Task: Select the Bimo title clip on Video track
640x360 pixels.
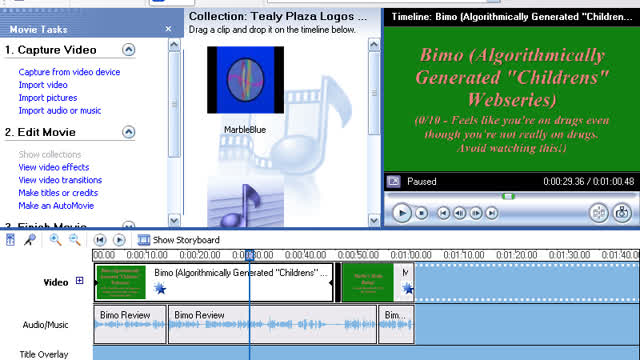Action: pos(213,282)
